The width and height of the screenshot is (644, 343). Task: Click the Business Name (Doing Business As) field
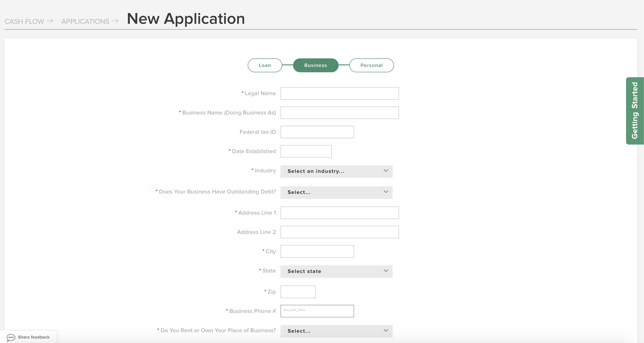(x=340, y=113)
